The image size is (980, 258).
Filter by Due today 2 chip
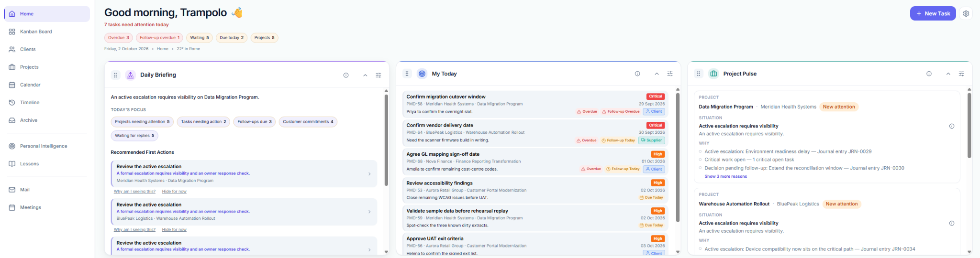(x=232, y=38)
